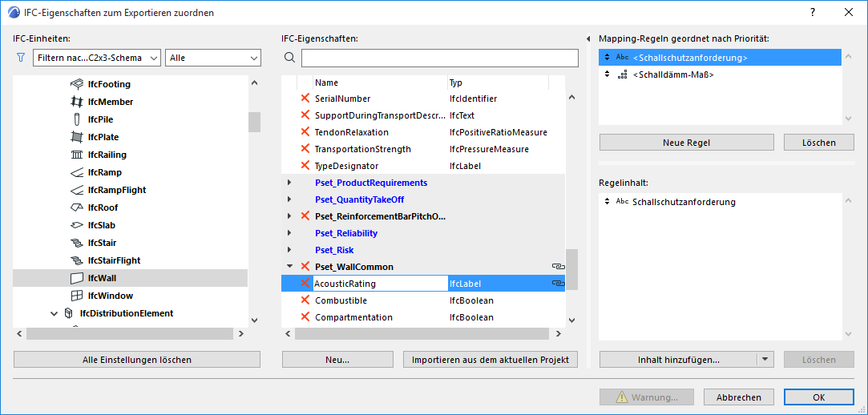This screenshot has width=868, height=415.
Task: Click the red X beside Combustible
Action: tap(305, 300)
